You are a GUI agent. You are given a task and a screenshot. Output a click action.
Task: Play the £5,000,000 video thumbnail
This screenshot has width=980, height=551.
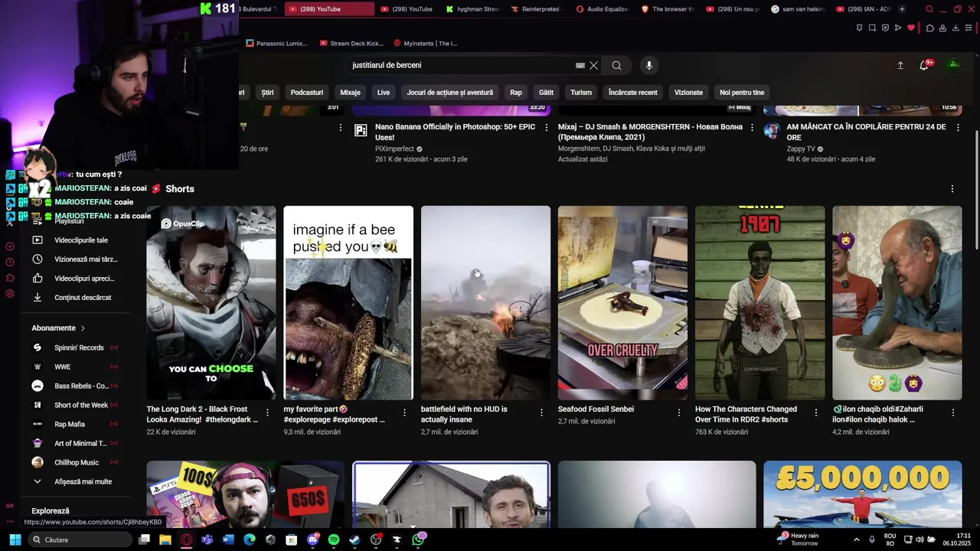click(x=863, y=494)
